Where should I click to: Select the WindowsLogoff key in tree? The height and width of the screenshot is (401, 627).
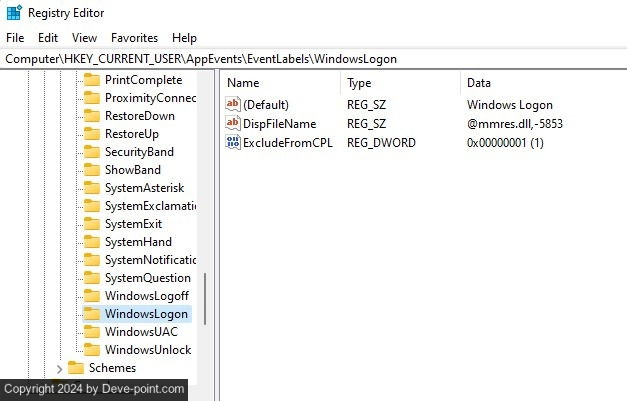[x=147, y=296]
